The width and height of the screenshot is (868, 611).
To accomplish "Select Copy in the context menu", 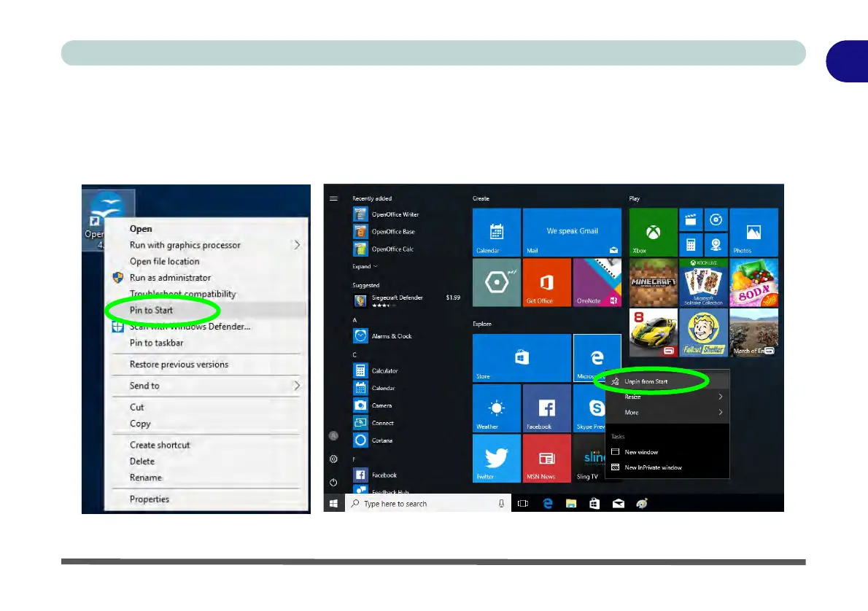I will coord(140,424).
